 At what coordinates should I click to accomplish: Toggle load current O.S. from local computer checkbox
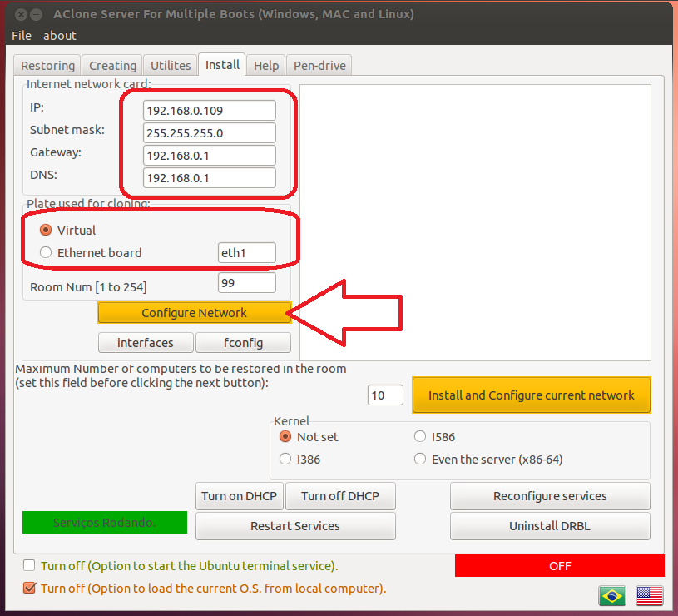(x=29, y=588)
